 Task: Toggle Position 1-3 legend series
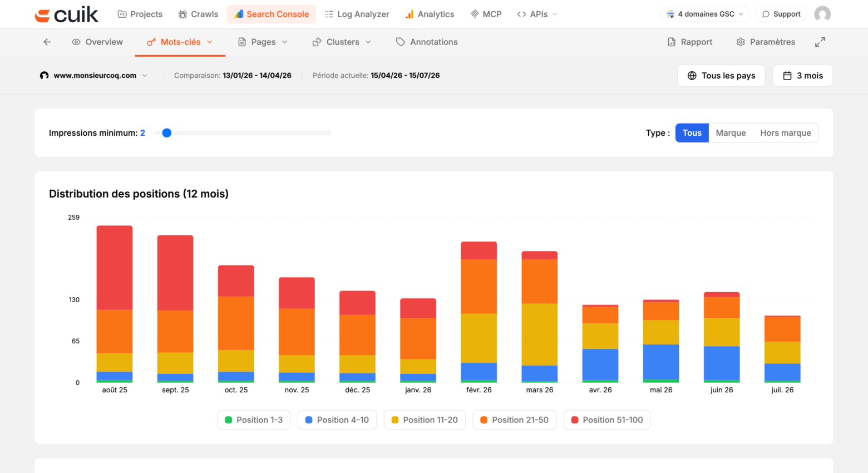(x=254, y=420)
